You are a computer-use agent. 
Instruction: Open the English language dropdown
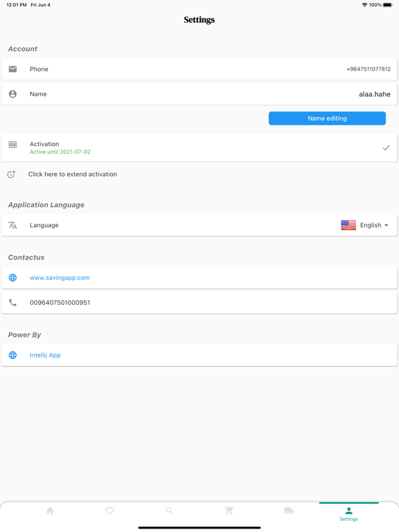(365, 225)
